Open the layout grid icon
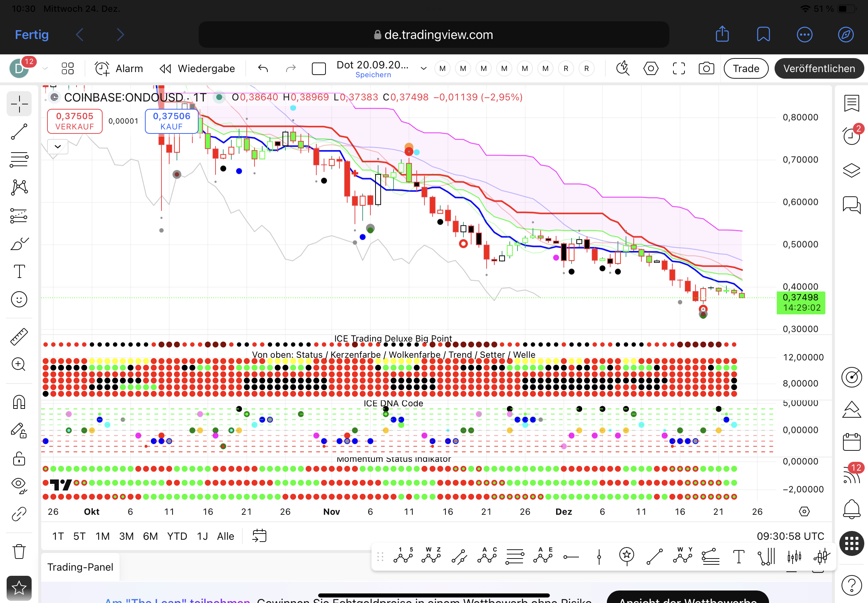 tap(68, 69)
